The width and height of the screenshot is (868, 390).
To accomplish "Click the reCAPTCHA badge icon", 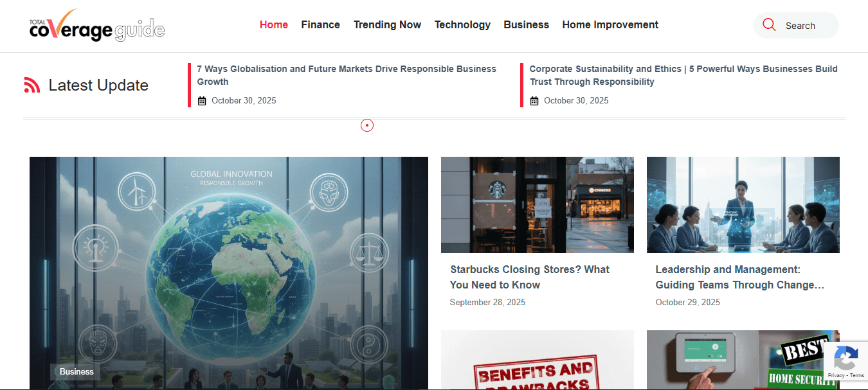I will coord(845,359).
